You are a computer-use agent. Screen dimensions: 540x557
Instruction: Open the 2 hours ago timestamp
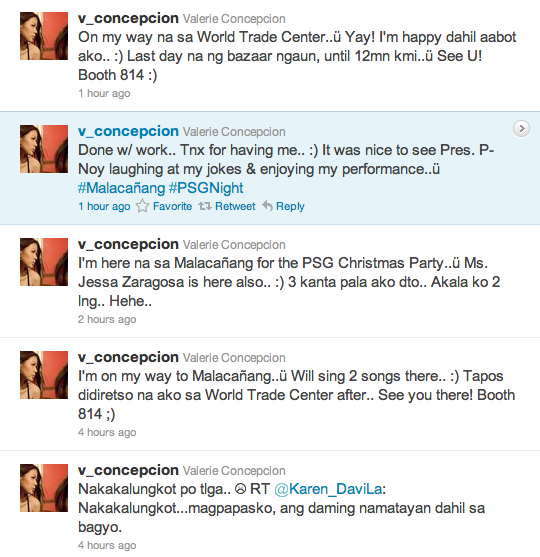(107, 319)
